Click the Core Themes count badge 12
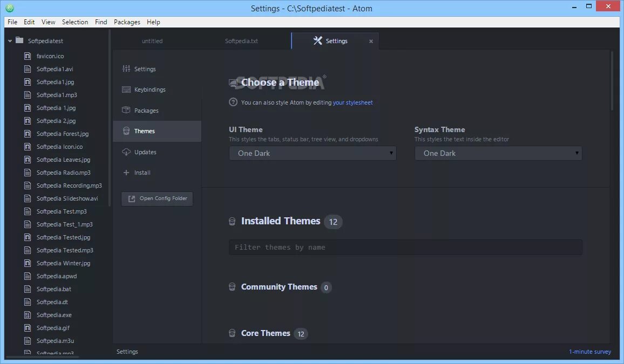624x364 pixels. pyautogui.click(x=301, y=334)
